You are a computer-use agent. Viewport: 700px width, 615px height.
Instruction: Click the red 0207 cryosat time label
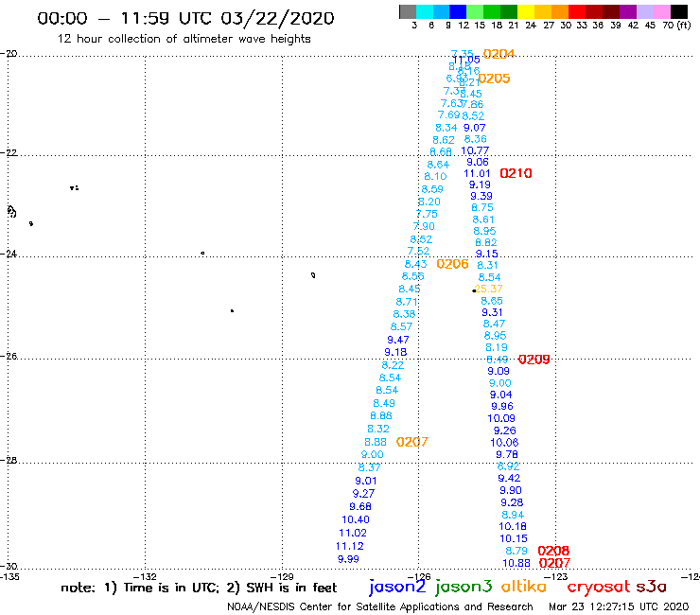(x=555, y=563)
